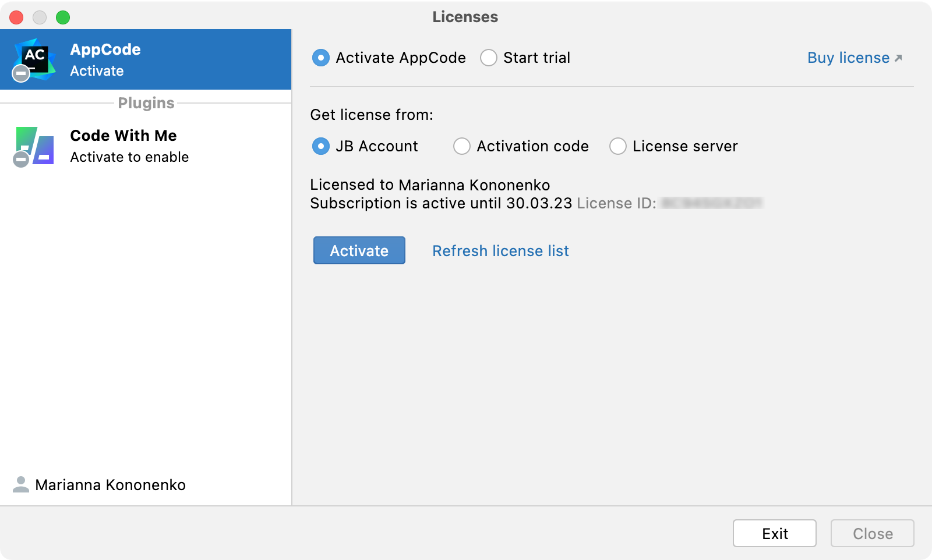
Task: Select License server option
Action: coord(617,146)
